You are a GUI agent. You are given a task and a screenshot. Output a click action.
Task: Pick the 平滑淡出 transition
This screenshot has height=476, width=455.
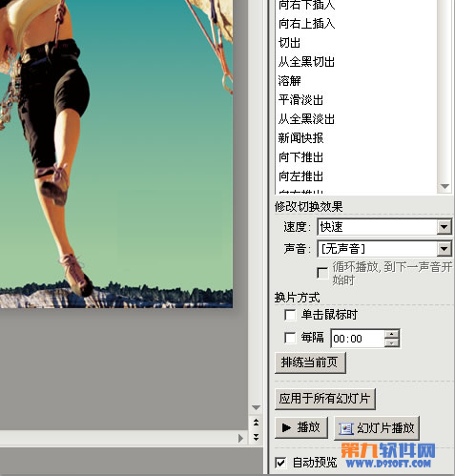pyautogui.click(x=300, y=100)
